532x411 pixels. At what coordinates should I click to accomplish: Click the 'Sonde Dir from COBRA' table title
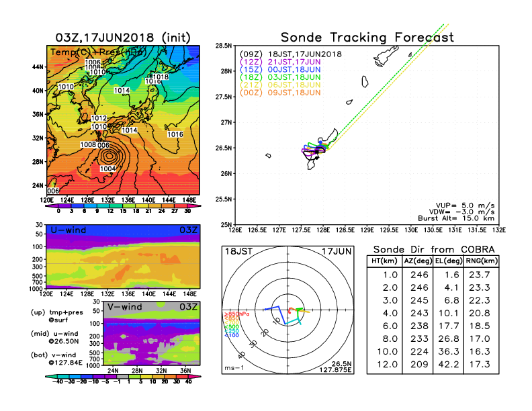[x=434, y=250]
